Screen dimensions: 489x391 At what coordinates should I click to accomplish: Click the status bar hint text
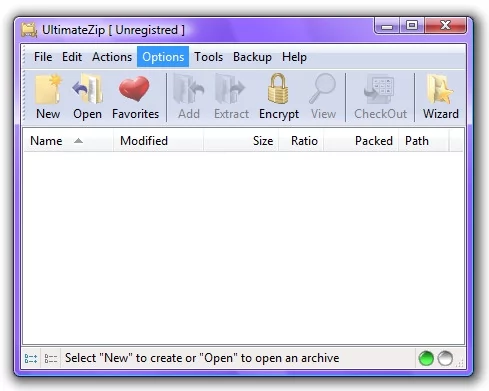pos(202,358)
